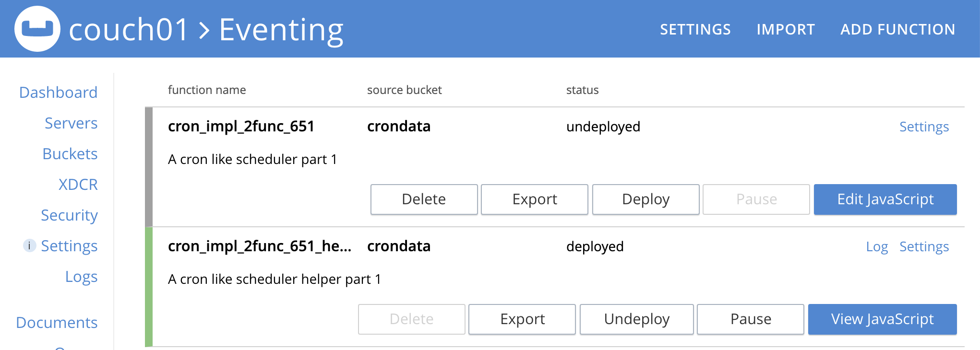Screen dimensions: 980x350
Task: Open Security section in sidebar
Action: click(69, 215)
